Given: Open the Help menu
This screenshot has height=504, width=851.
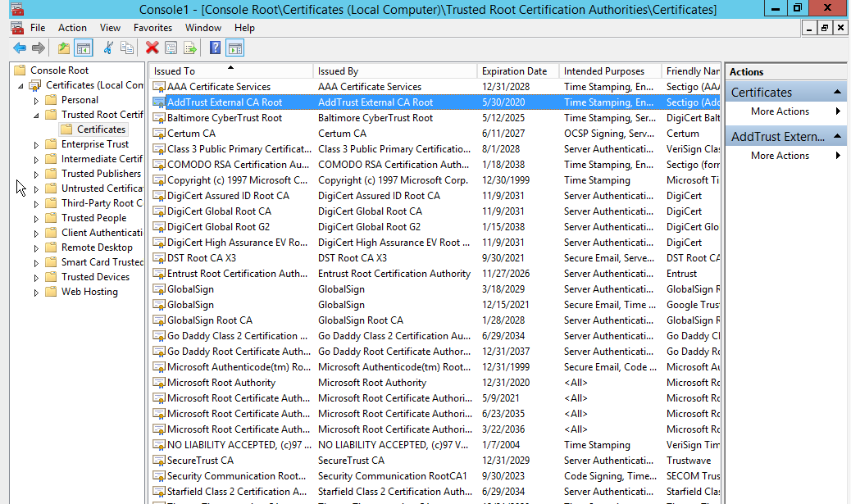Looking at the screenshot, I should (x=244, y=28).
